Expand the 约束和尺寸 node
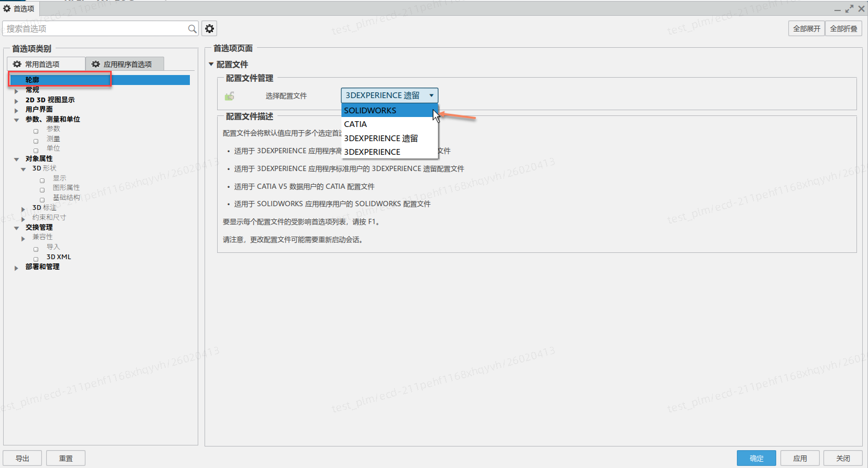The image size is (868, 468). [23, 218]
